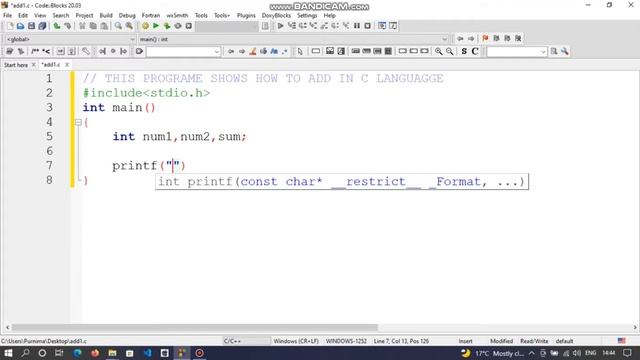The width and height of the screenshot is (640, 360).
Task: Abort the current build
Action: point(189,26)
